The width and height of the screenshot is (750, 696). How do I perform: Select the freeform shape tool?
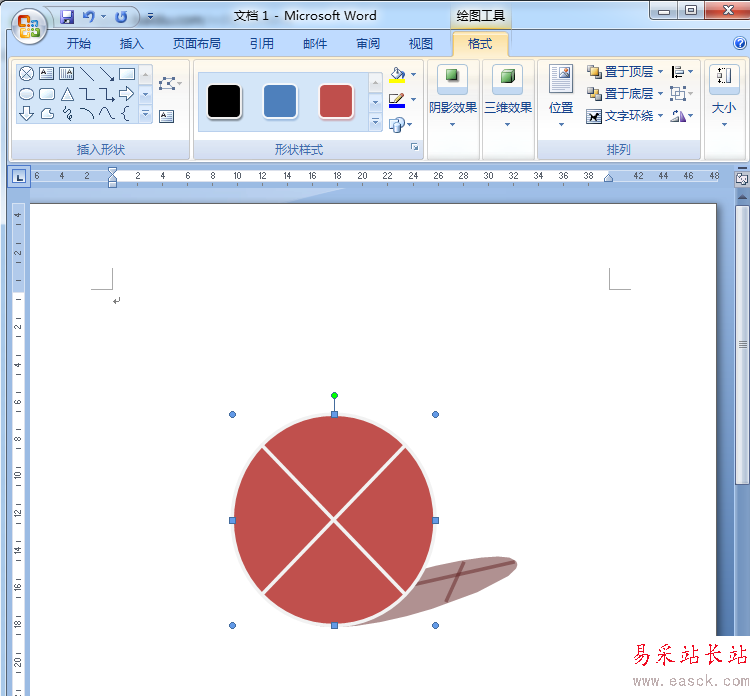point(47,113)
